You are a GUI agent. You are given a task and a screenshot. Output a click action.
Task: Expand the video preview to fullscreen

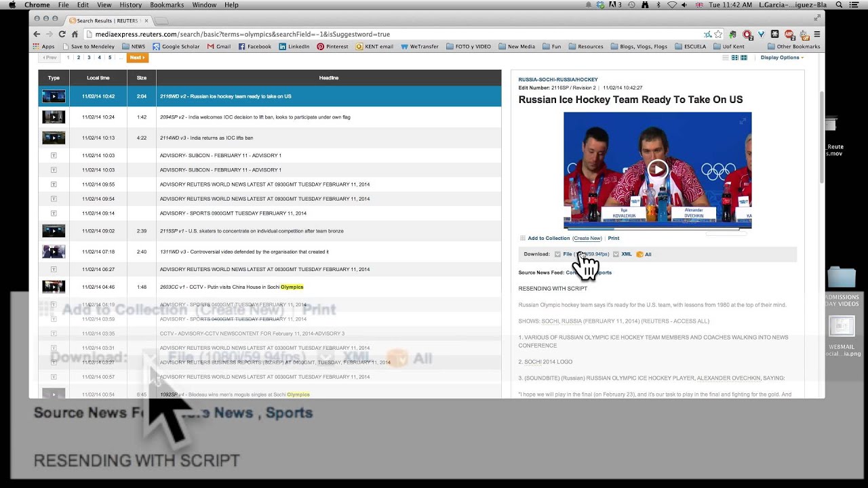(743, 121)
